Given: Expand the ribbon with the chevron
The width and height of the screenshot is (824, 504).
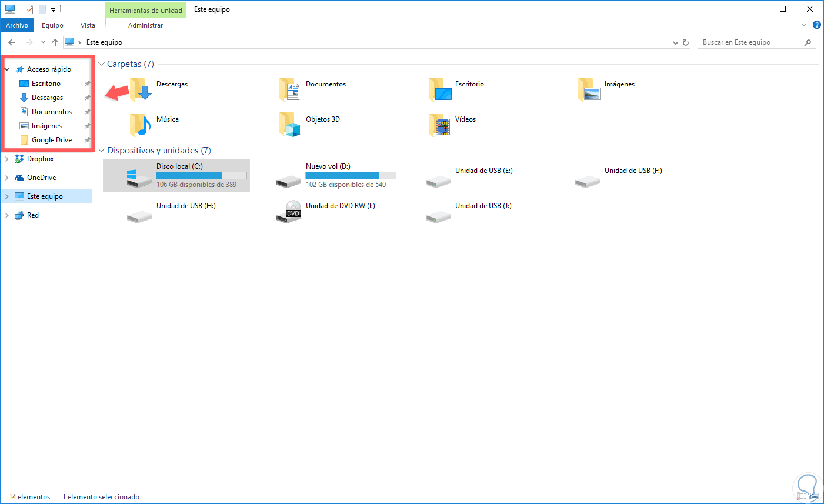Looking at the screenshot, I should (804, 25).
